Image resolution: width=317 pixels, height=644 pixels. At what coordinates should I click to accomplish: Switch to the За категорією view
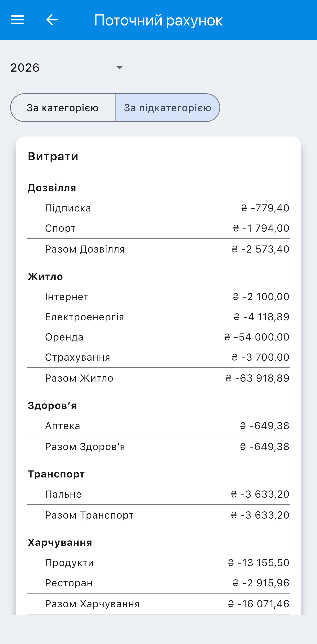[x=63, y=108]
